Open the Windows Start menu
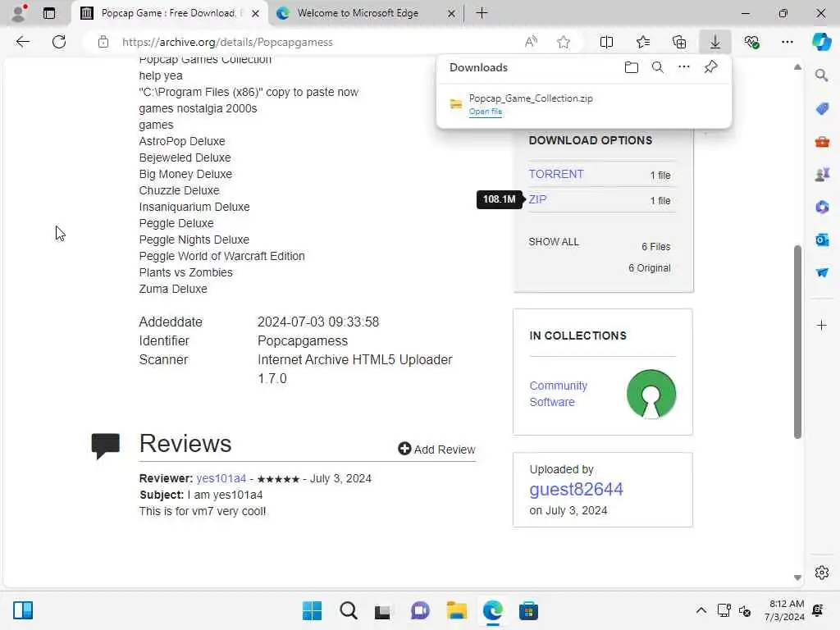The image size is (840, 630). coord(312,610)
